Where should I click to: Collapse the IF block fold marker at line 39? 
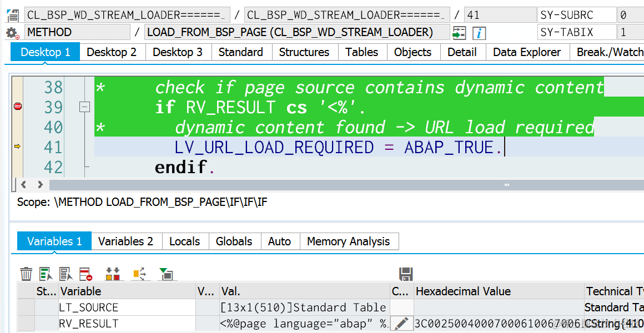(84, 107)
